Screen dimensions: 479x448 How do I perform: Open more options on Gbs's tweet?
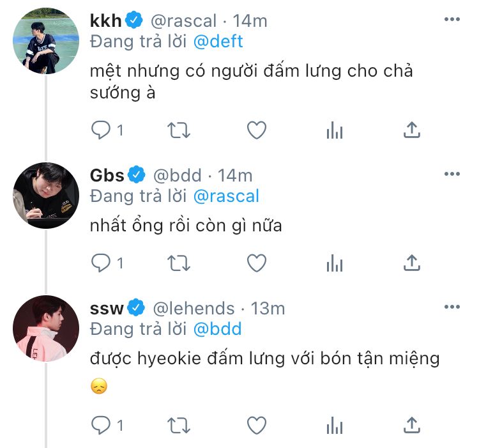tap(452, 174)
